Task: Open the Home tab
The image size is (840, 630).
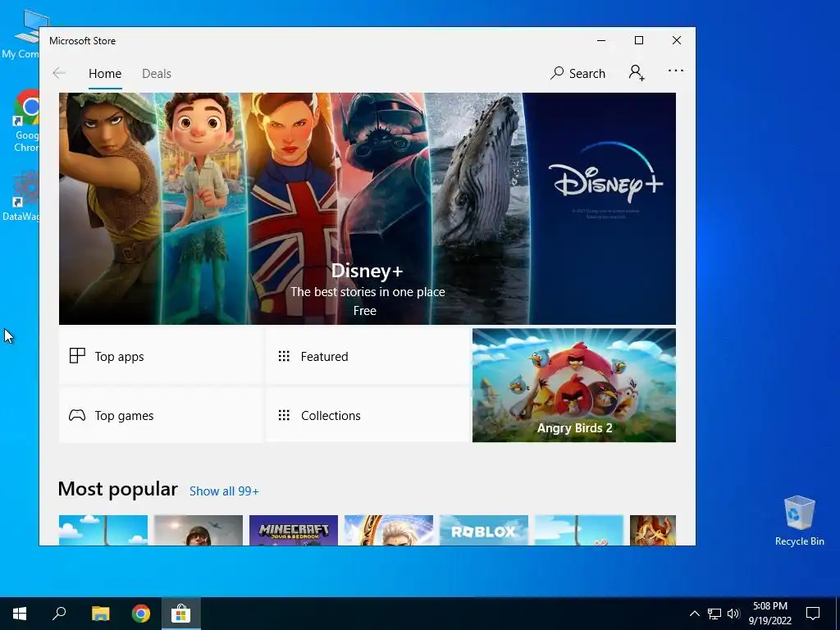Action: point(105,74)
